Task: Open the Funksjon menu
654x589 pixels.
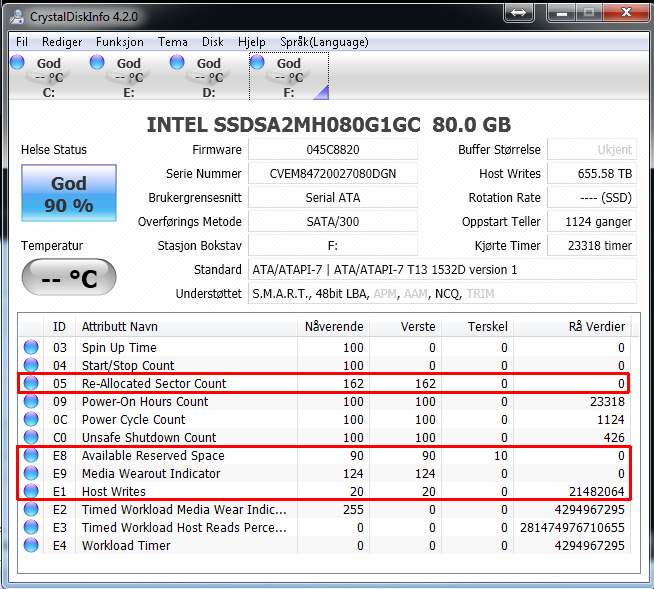Action: click(120, 42)
